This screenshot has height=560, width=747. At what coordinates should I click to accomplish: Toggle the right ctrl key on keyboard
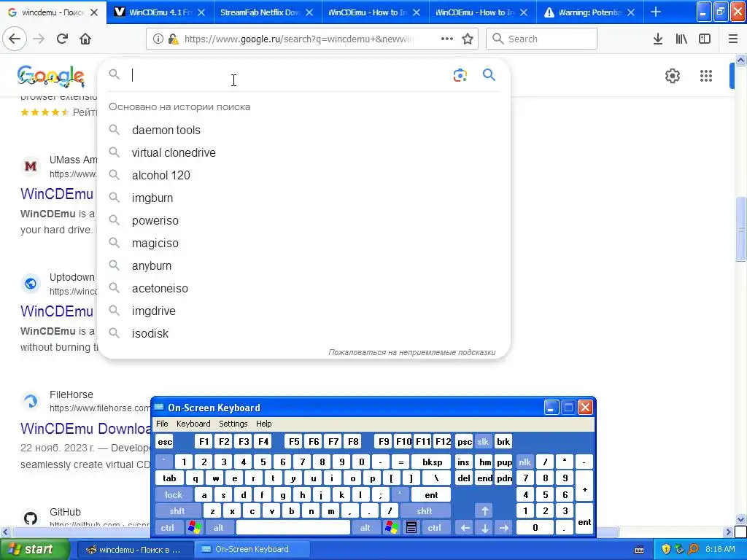(435, 528)
